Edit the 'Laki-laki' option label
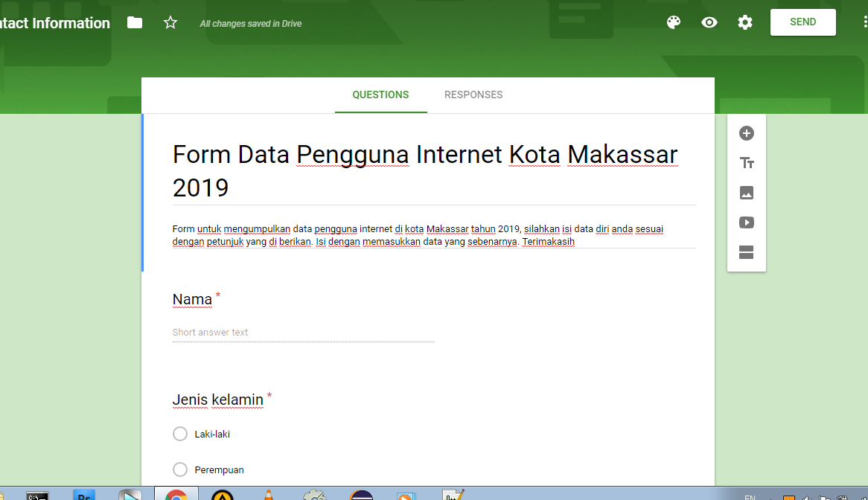The height and width of the screenshot is (500, 868). 212,435
